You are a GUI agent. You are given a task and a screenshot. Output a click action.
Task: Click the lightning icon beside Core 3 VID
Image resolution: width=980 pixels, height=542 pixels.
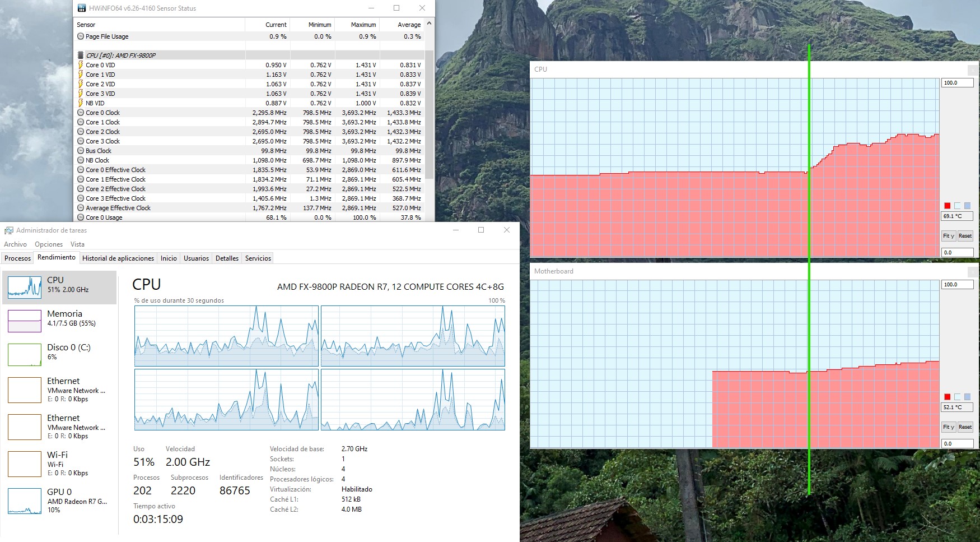(x=81, y=94)
